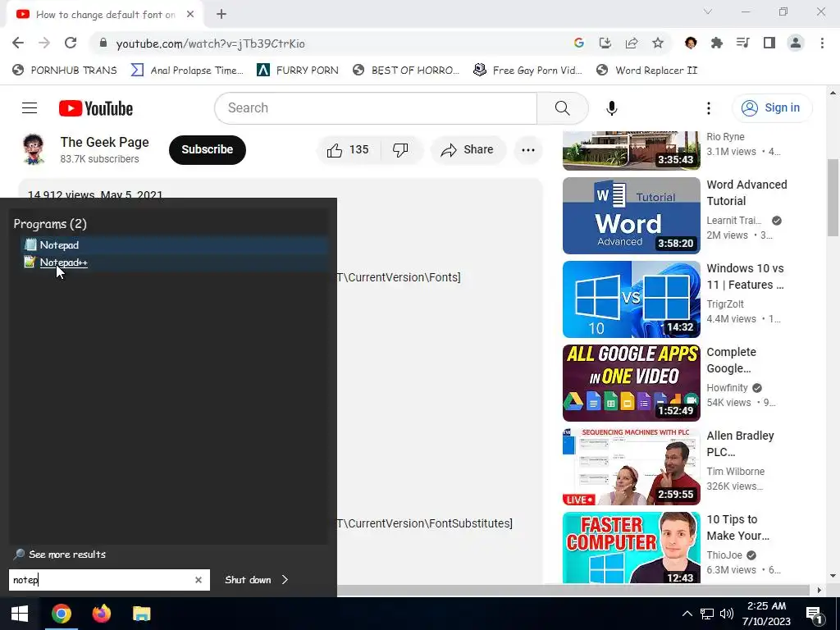
Task: Click the Share button under the video
Action: click(468, 150)
